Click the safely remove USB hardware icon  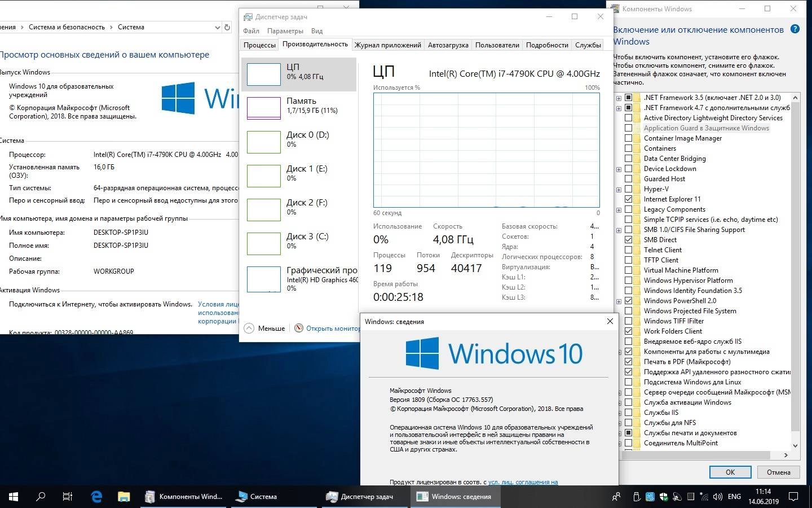tap(637, 497)
